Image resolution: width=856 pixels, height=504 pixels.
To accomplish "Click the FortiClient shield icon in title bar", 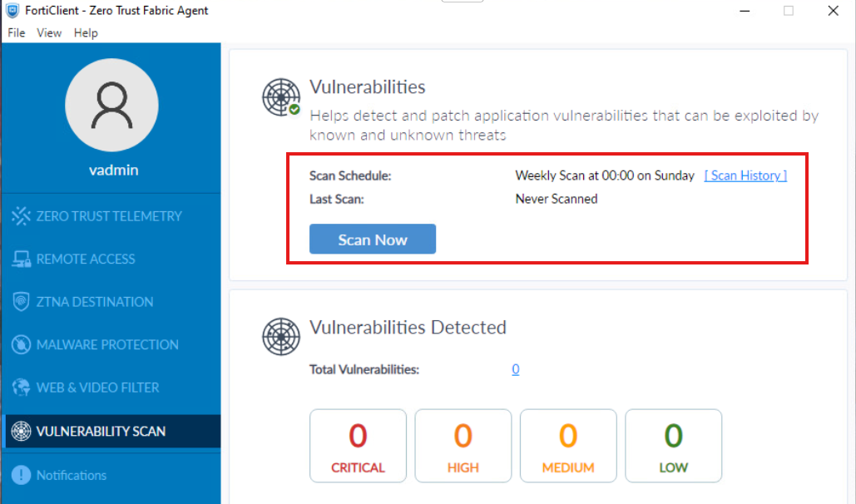I will 12,10.
